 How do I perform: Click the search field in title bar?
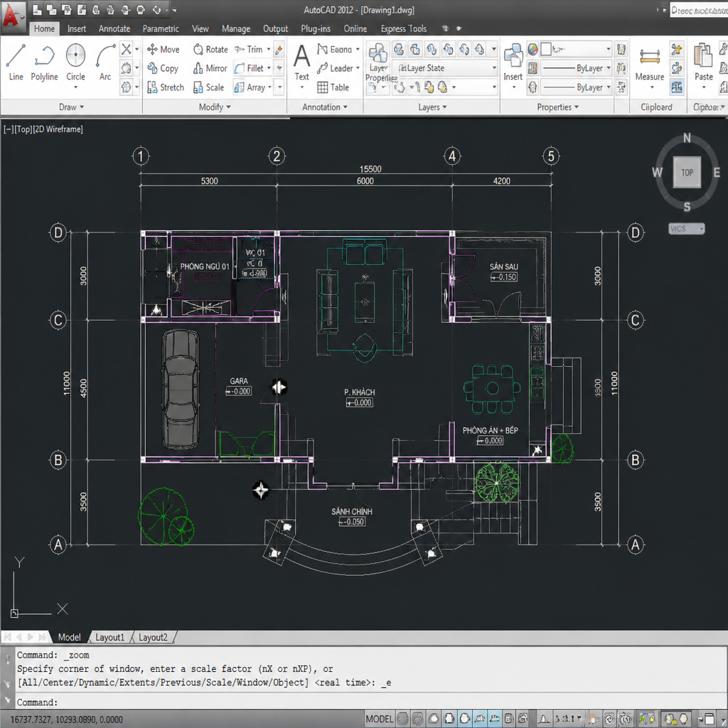pos(698,10)
